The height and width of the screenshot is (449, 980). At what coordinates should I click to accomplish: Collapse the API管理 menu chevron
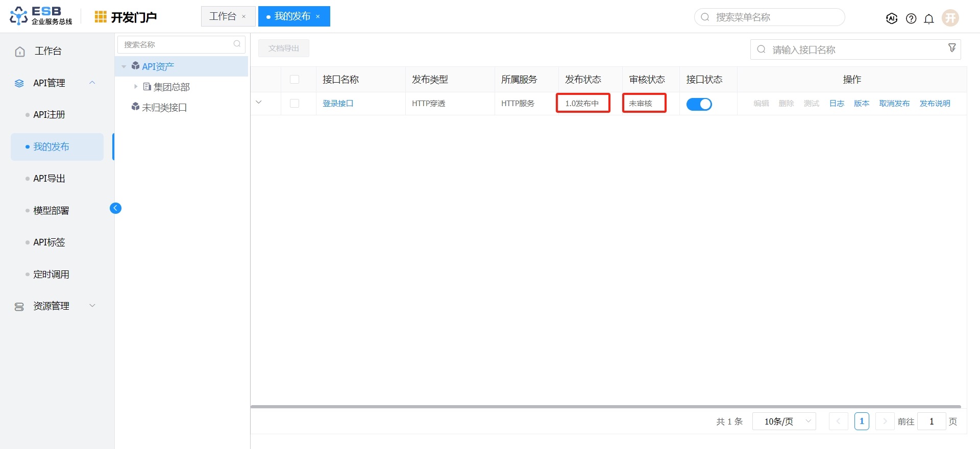[x=92, y=83]
